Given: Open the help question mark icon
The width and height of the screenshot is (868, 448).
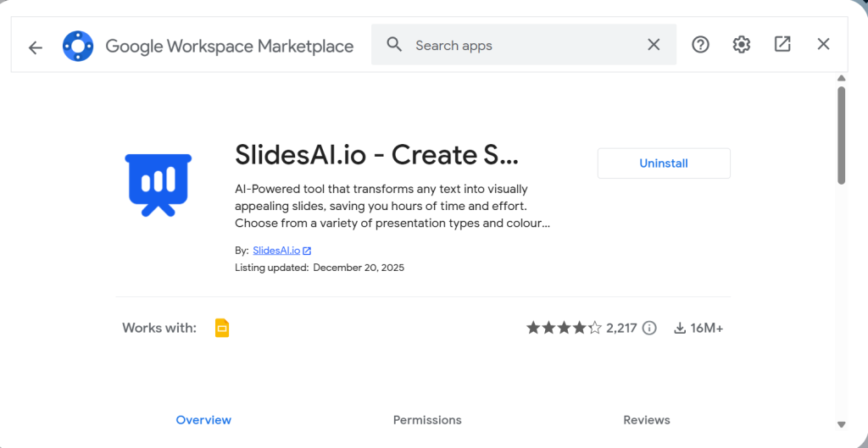Looking at the screenshot, I should (x=700, y=45).
